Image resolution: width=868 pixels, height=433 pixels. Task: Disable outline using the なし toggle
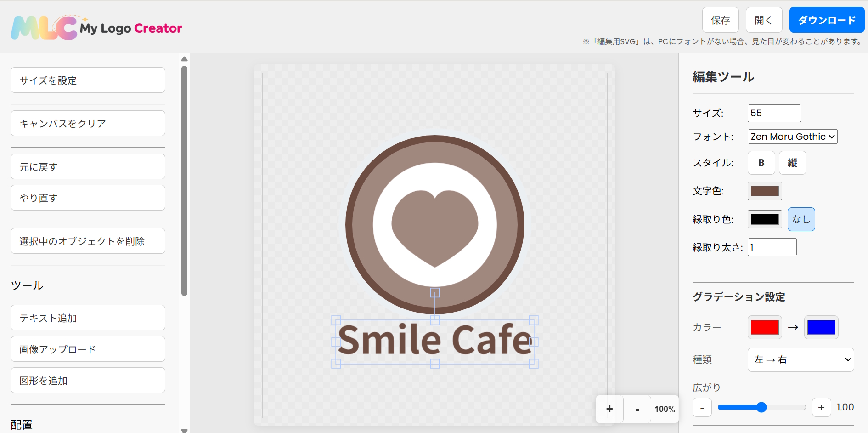801,219
